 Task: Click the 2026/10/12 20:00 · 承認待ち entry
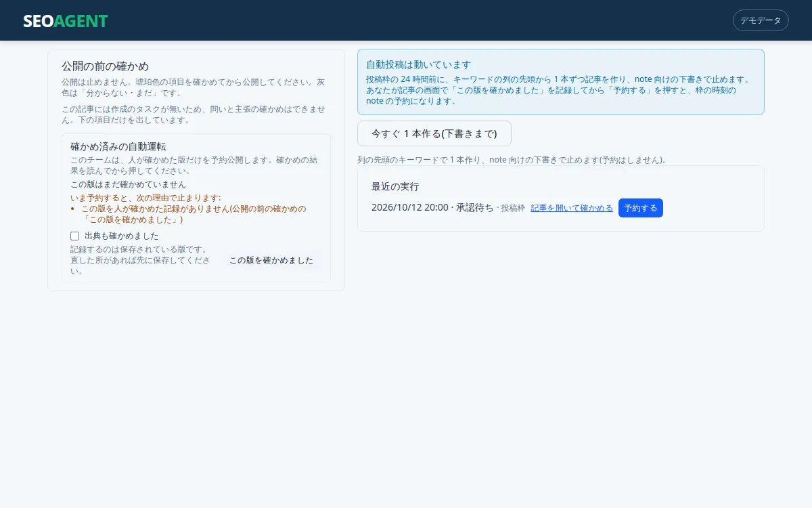click(432, 207)
